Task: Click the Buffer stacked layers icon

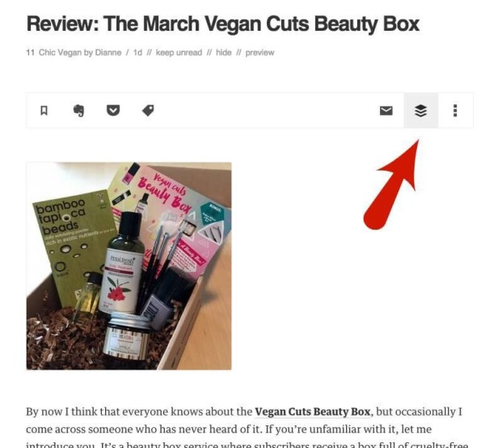Action: (x=420, y=111)
